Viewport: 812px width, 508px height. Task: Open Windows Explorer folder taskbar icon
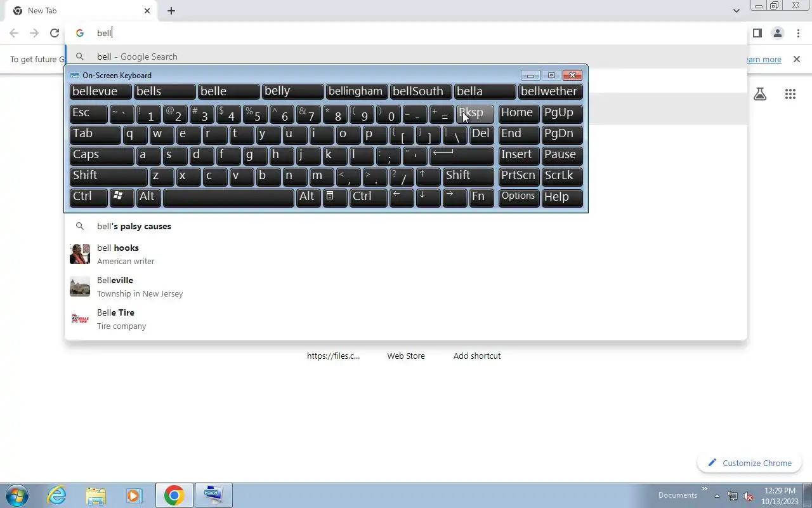(96, 495)
